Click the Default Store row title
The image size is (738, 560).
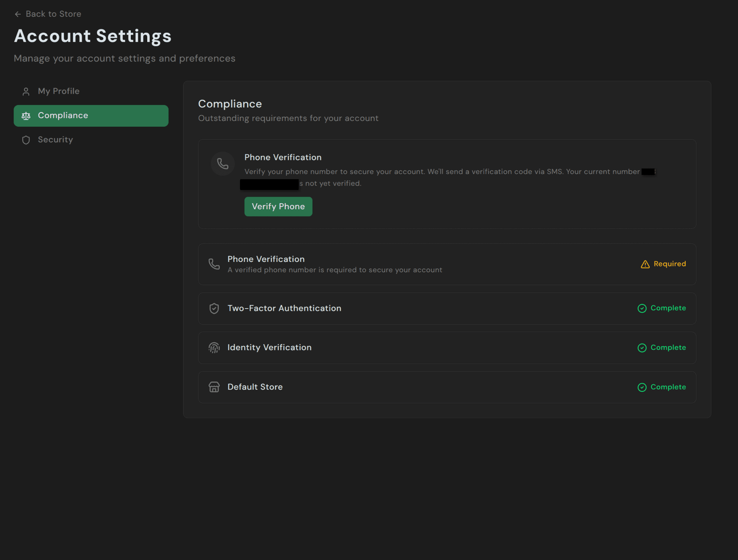(x=255, y=387)
